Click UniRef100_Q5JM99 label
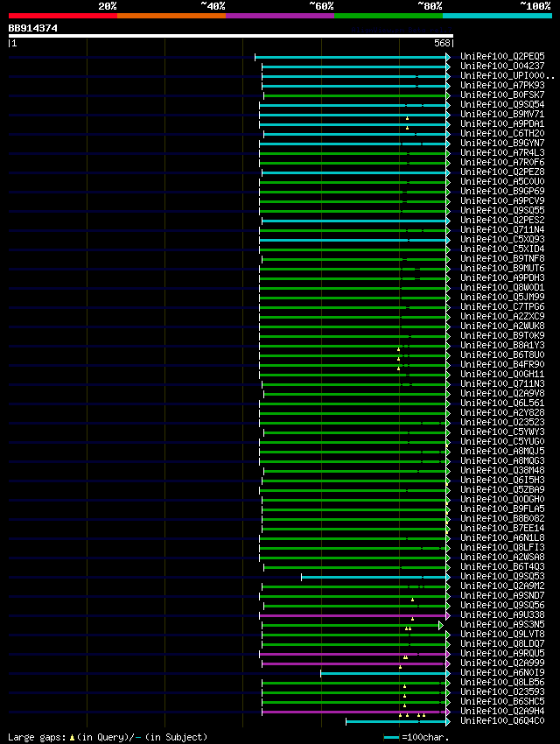The height and width of the screenshot is (744, 560). (502, 297)
